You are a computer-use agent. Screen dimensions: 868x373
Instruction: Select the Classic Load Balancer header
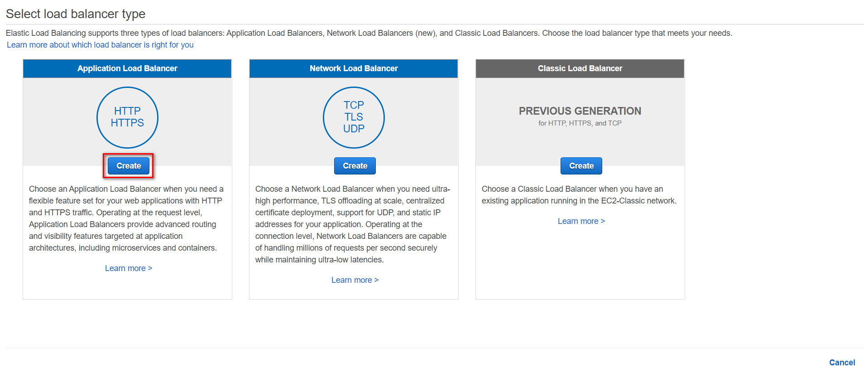point(580,68)
